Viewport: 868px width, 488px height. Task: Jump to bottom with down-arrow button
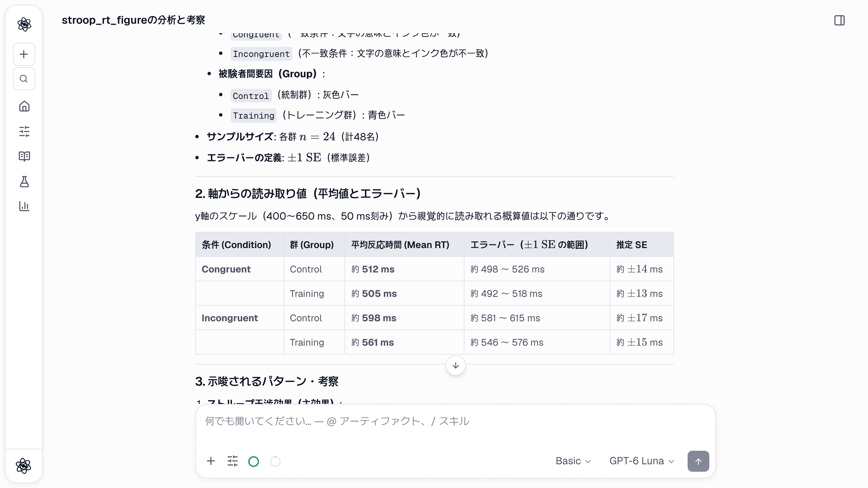(456, 365)
